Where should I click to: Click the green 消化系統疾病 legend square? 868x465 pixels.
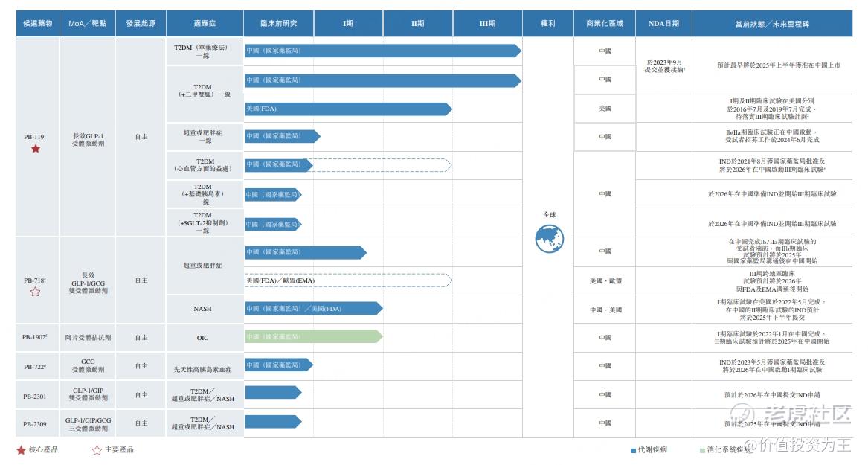click(702, 450)
